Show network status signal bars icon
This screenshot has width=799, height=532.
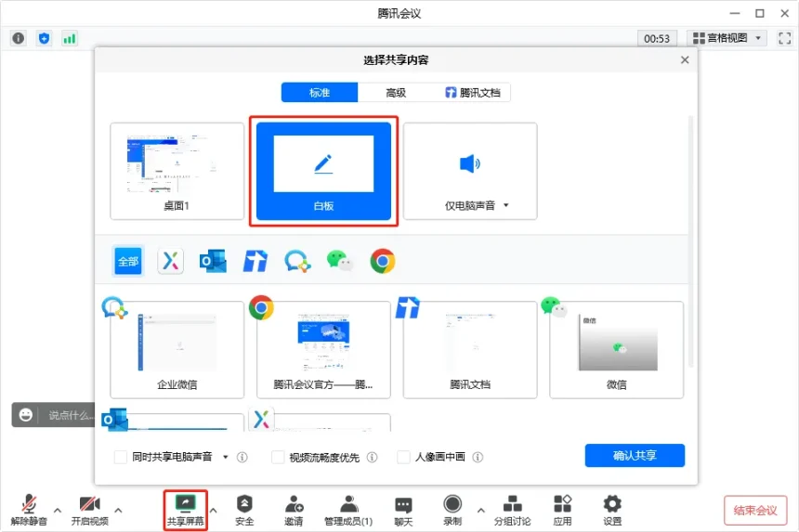tap(70, 38)
